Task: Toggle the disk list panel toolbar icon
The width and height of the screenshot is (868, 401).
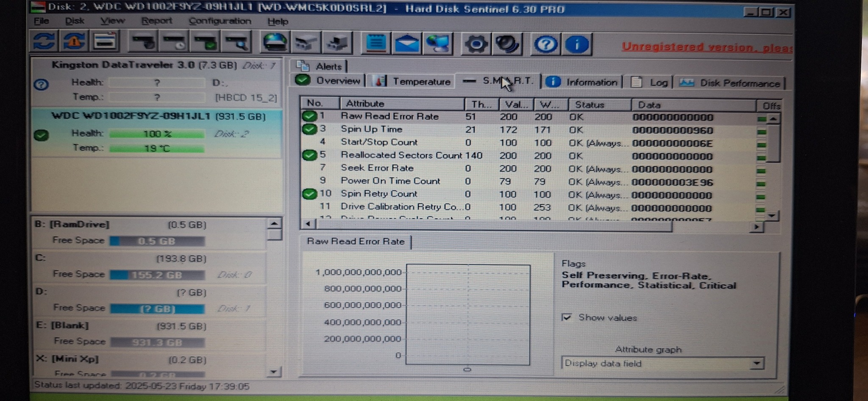Action: [x=105, y=42]
